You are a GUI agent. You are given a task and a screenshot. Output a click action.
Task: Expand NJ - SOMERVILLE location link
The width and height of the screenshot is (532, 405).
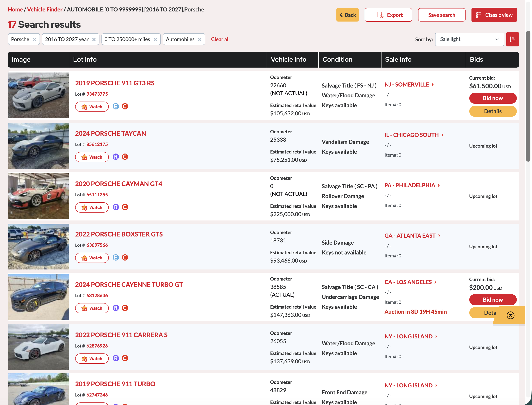click(409, 85)
